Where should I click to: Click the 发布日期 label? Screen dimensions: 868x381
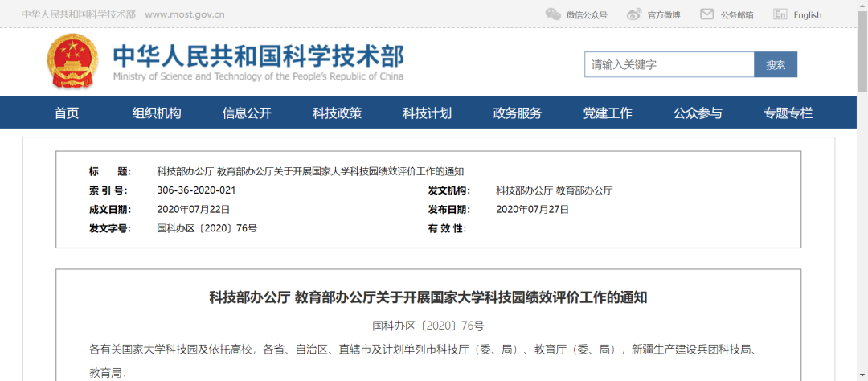[x=449, y=209]
